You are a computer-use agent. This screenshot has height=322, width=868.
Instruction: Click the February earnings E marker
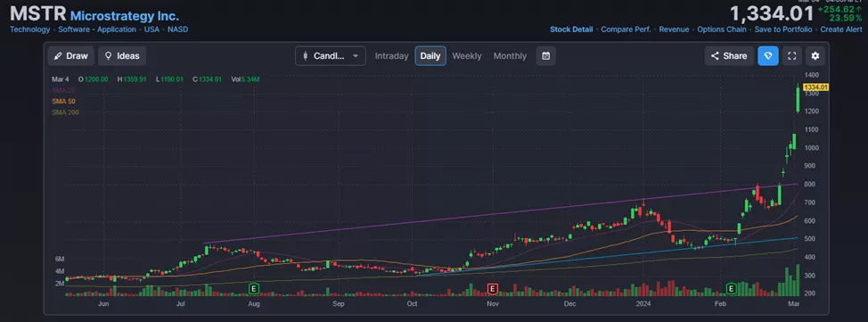(732, 289)
